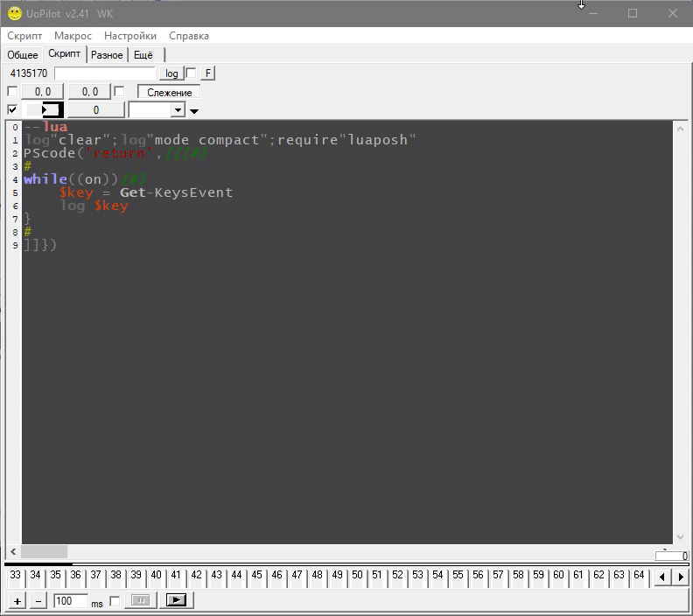Open the Макрос menu

point(73,36)
